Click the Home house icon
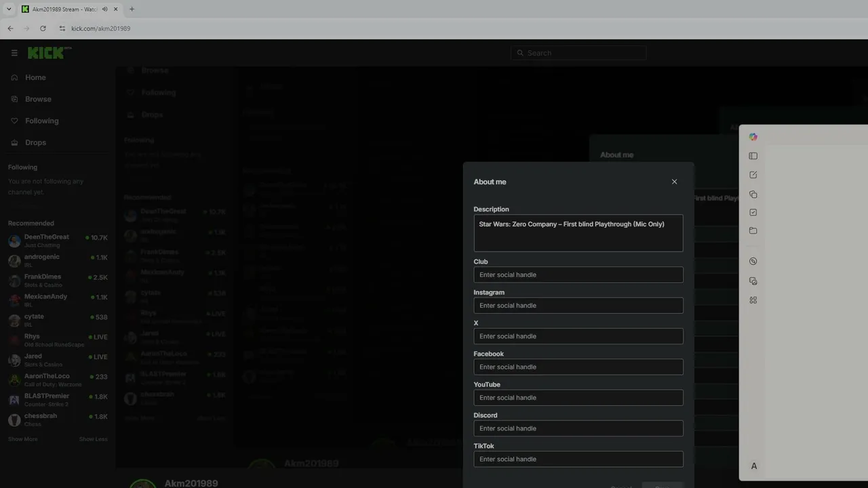The height and width of the screenshot is (488, 868). 14,77
